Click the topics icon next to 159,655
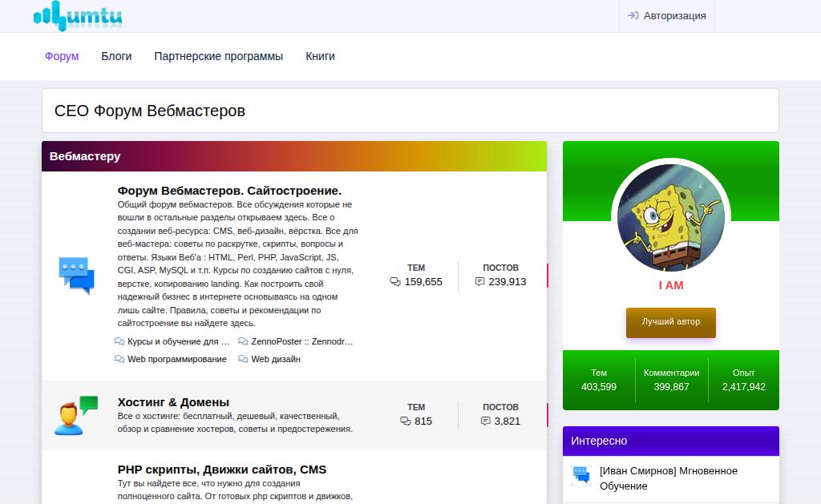821x504 pixels. coord(395,281)
